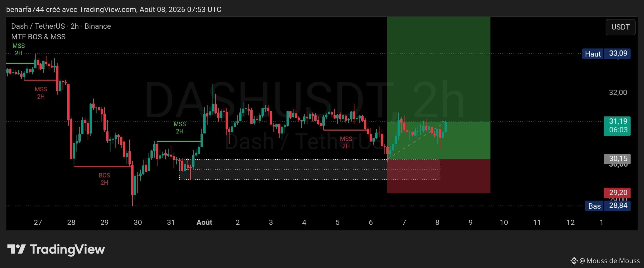644x268 pixels.
Task: Select the Dash / TetherUS symbol title
Action: point(61,26)
